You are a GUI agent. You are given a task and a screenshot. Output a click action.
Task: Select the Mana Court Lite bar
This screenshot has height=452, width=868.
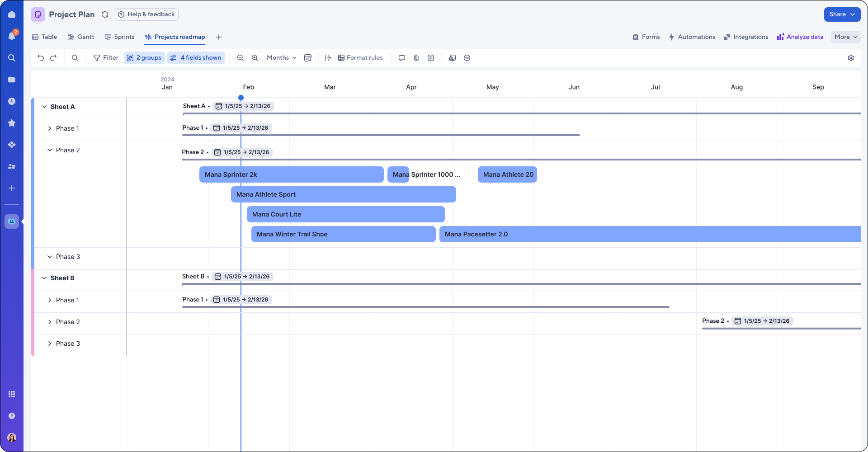[346, 214]
